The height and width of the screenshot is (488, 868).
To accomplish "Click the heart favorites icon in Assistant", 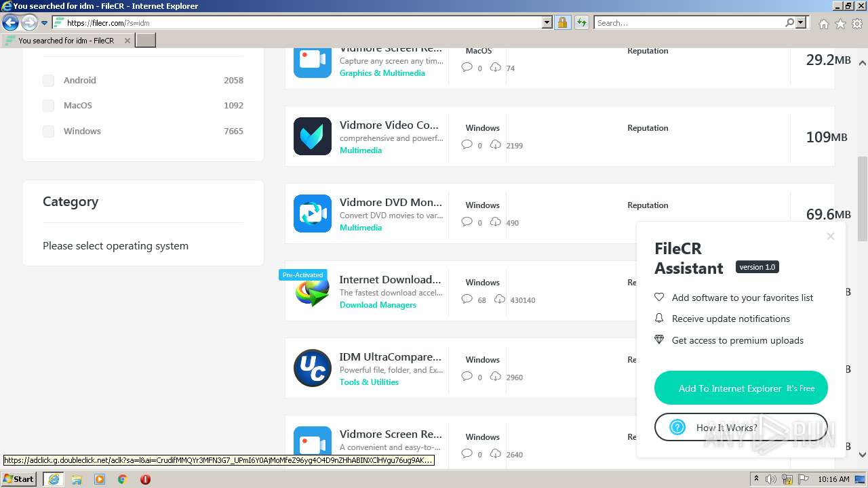I will coord(659,297).
